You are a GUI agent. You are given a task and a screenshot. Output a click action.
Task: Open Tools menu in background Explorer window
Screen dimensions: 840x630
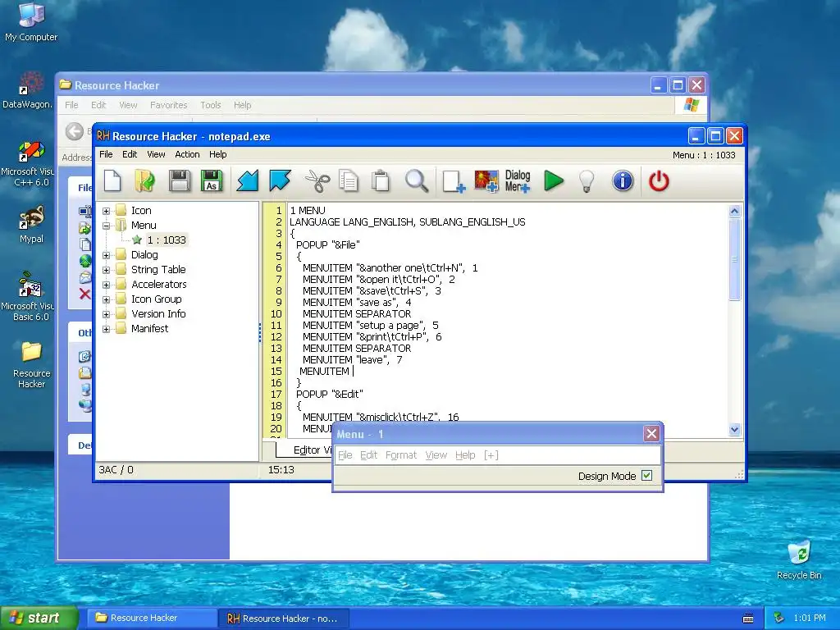211,105
